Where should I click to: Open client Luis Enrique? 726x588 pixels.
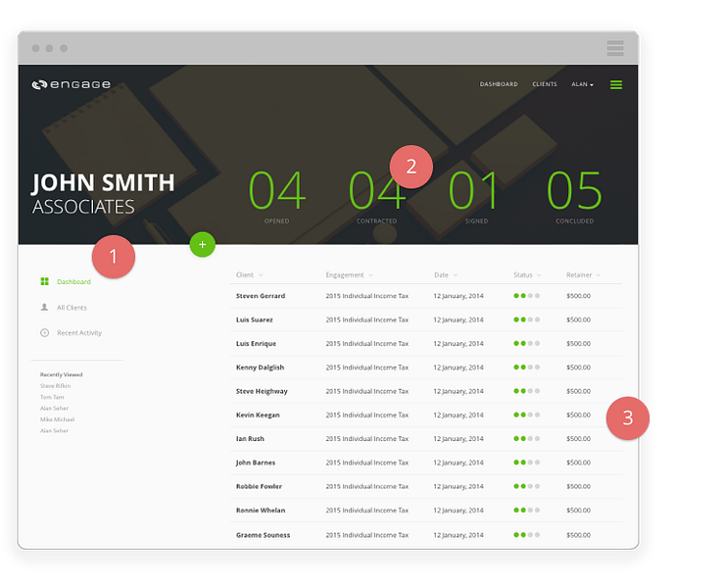click(x=256, y=344)
